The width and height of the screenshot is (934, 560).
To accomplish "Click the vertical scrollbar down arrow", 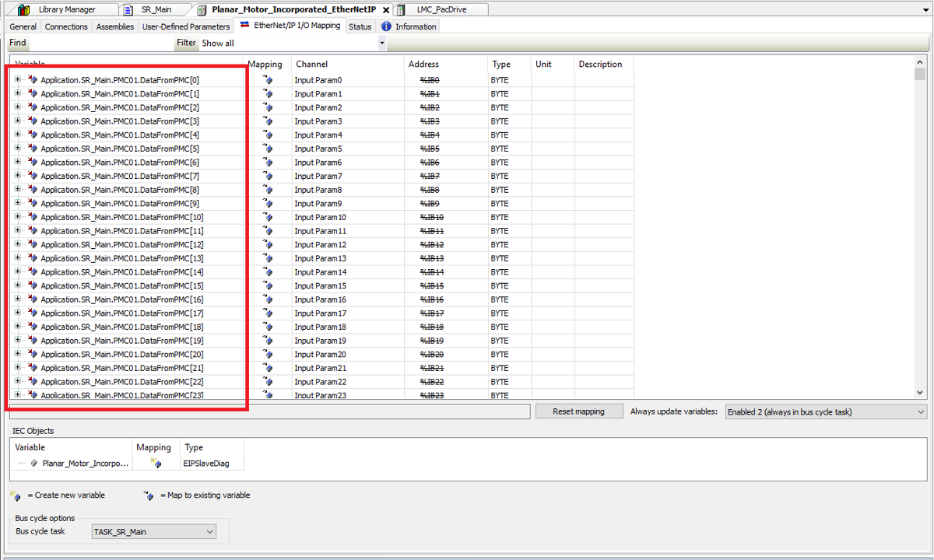I will (x=919, y=393).
